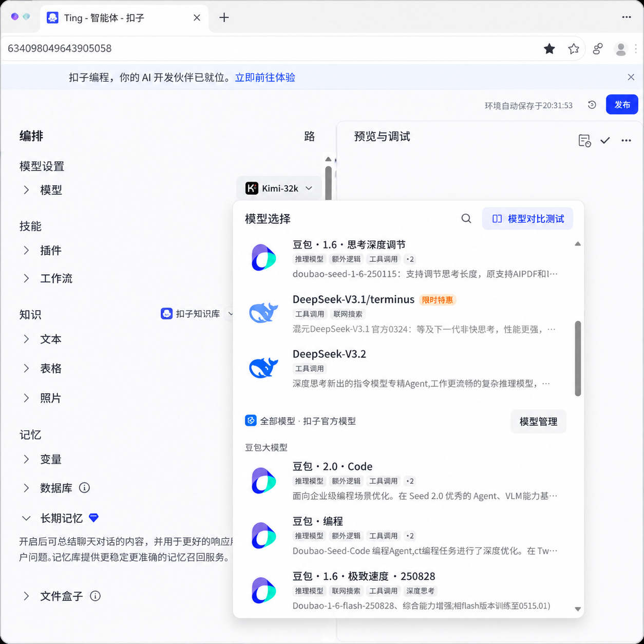Image resolution: width=644 pixels, height=644 pixels.
Task: Click the 扣子官方模型 label
Action: coord(329,421)
